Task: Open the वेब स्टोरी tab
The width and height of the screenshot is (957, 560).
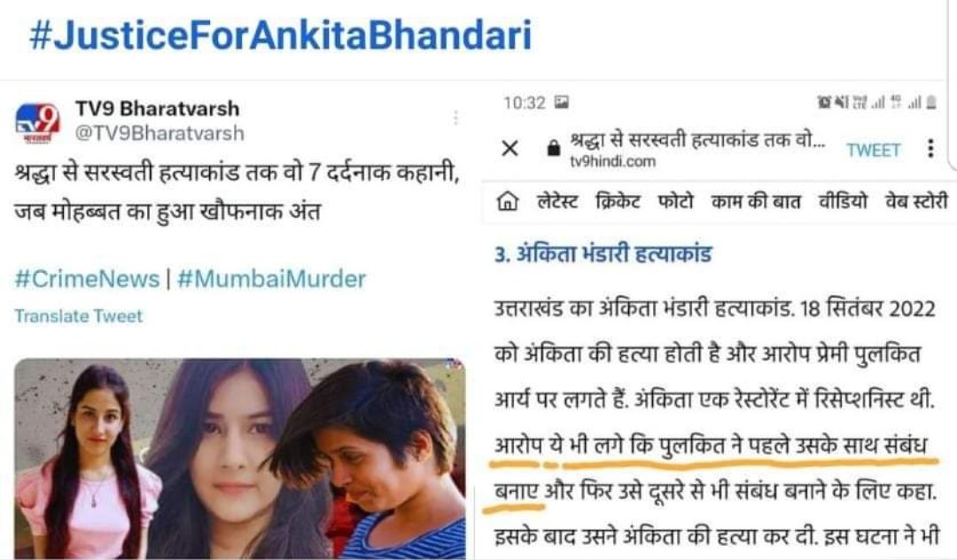Action: tap(917, 201)
